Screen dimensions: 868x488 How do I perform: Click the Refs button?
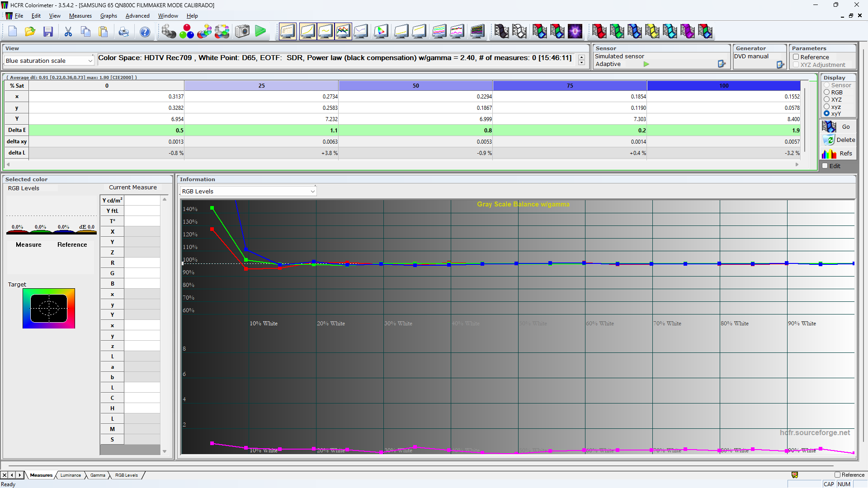click(x=840, y=154)
